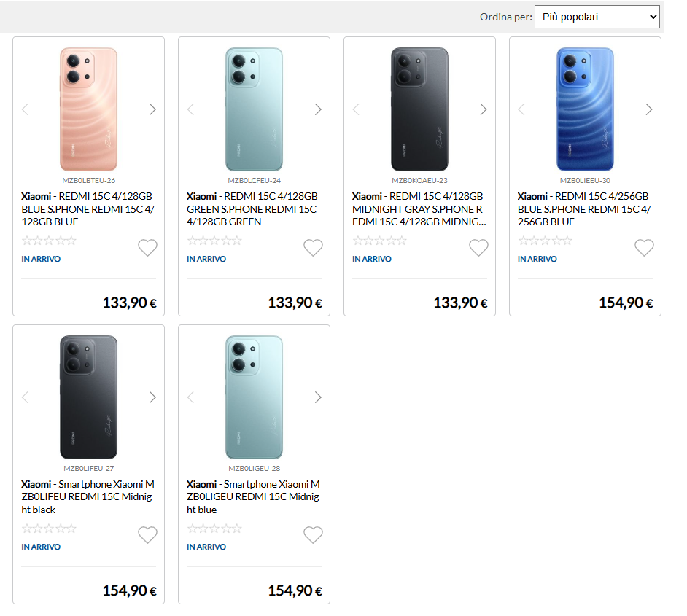The width and height of the screenshot is (687, 616).
Task: Show next image for MZB0LIFEU-27 phone
Action: tap(152, 397)
